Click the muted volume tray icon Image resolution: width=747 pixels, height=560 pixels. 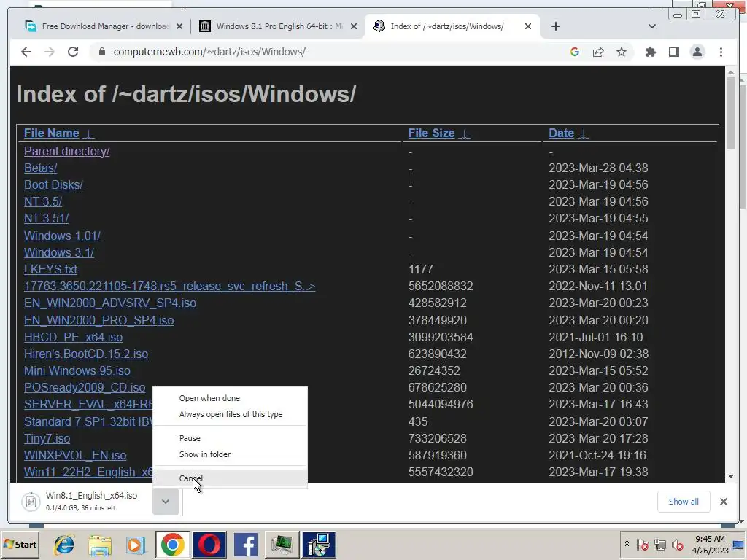[x=677, y=544]
